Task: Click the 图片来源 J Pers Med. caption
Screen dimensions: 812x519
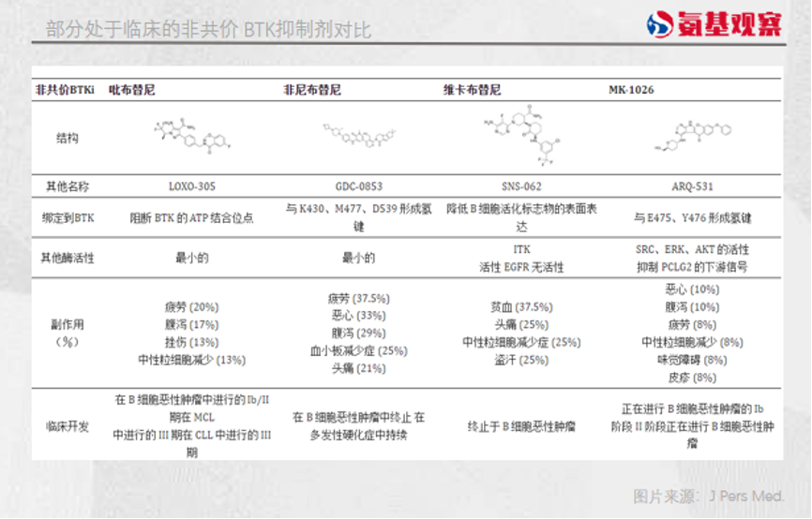Action: pos(708,496)
